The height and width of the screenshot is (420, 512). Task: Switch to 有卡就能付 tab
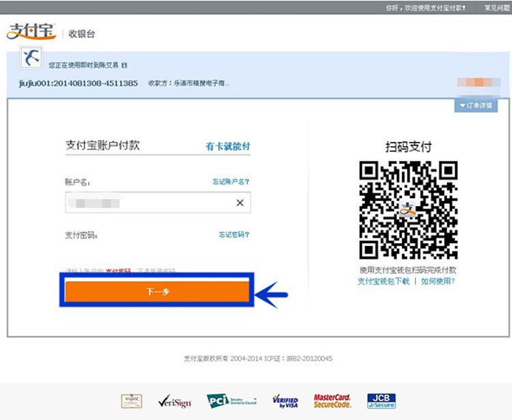pyautogui.click(x=228, y=146)
